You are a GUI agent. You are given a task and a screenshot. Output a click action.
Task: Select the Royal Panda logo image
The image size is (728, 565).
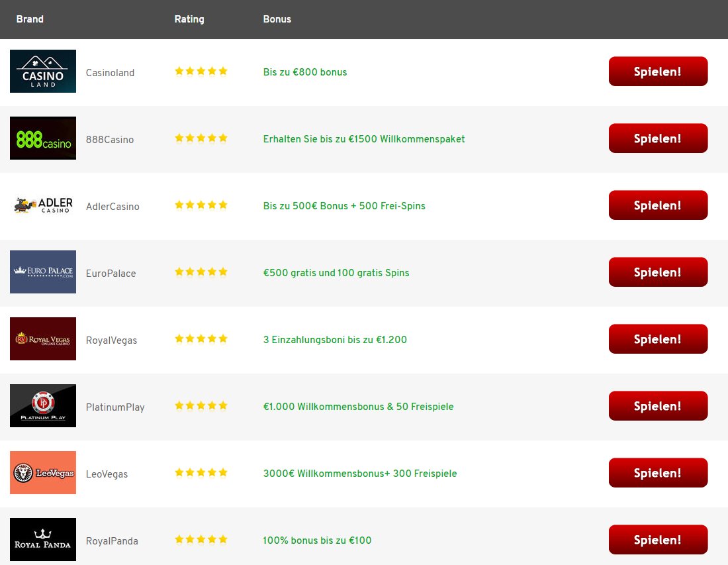[x=43, y=539]
